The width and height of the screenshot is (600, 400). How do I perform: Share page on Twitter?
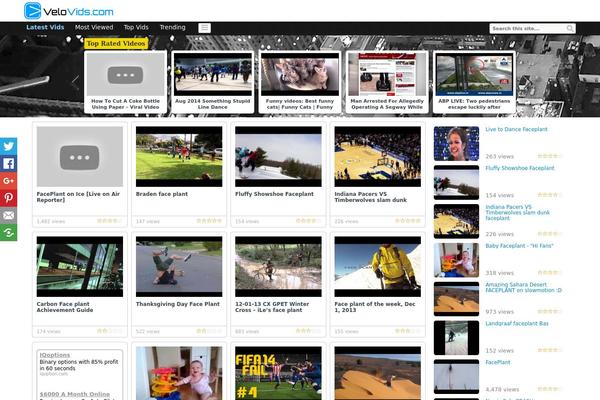pyautogui.click(x=8, y=146)
